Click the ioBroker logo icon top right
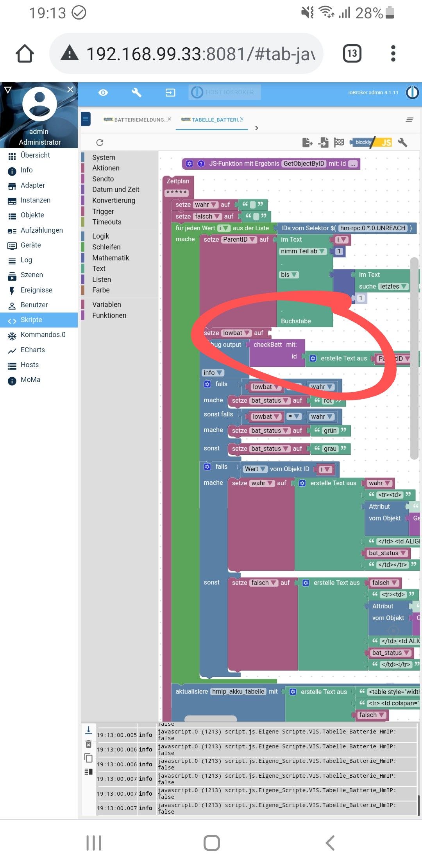Image resolution: width=422 pixels, height=868 pixels. click(412, 93)
